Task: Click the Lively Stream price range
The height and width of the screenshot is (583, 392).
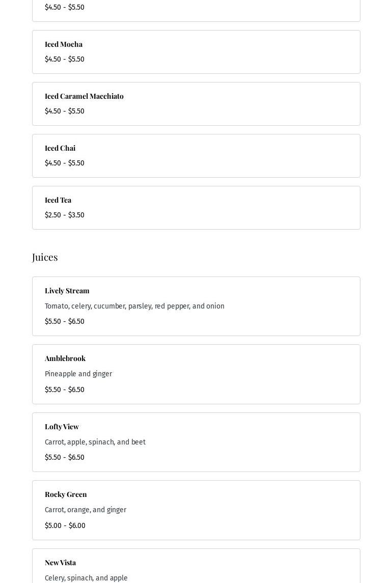Action: [x=65, y=322]
